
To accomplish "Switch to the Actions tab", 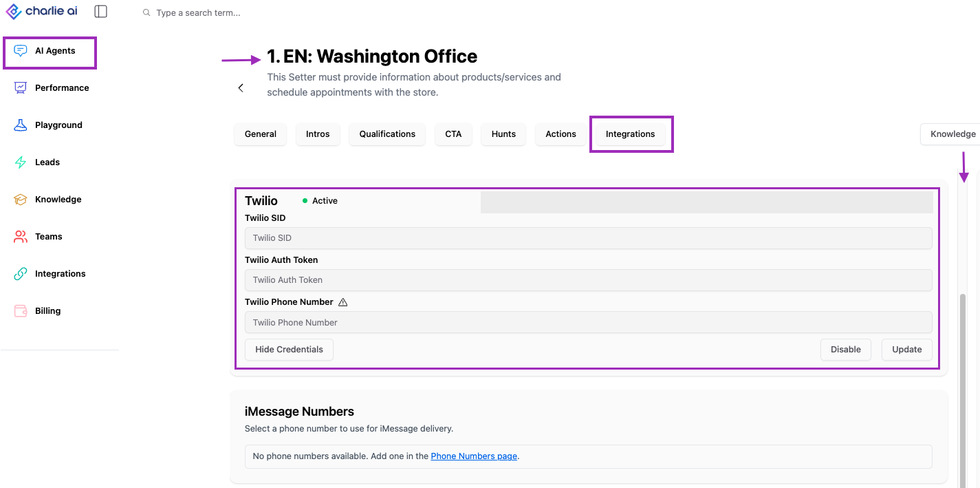I will click(x=560, y=134).
